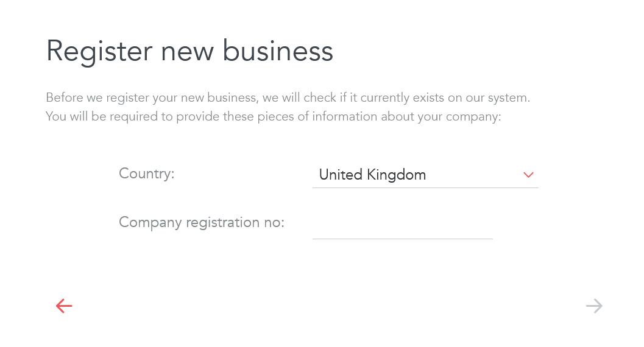Click "Before we register your new business" text
This screenshot has width=644, height=347.
(x=151, y=97)
